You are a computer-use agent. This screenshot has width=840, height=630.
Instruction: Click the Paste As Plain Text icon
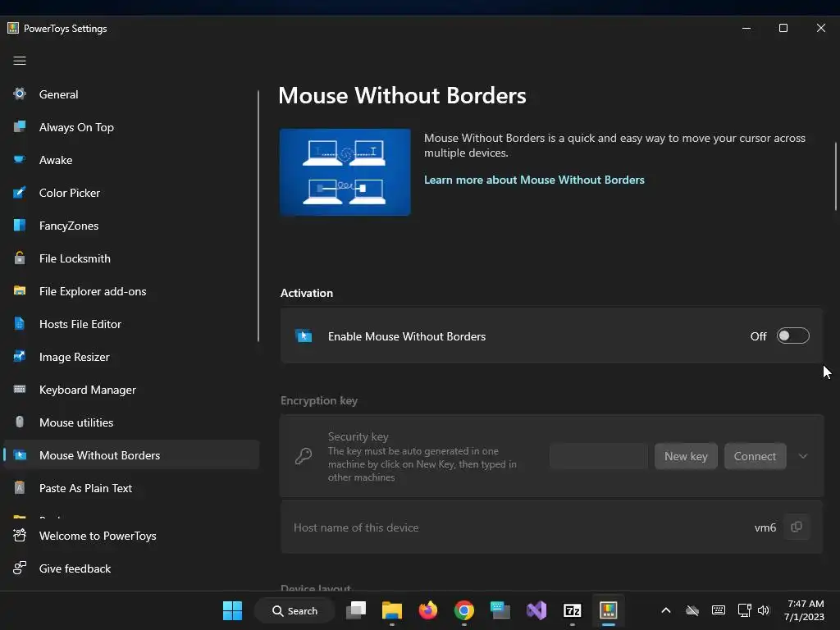(20, 487)
